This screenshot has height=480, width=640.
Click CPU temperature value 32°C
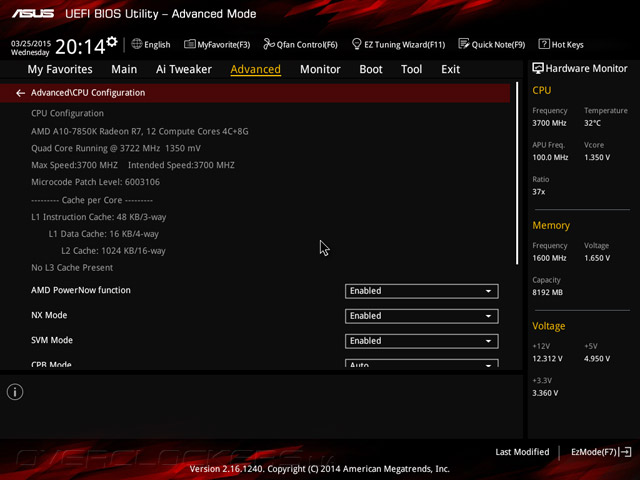click(x=592, y=123)
